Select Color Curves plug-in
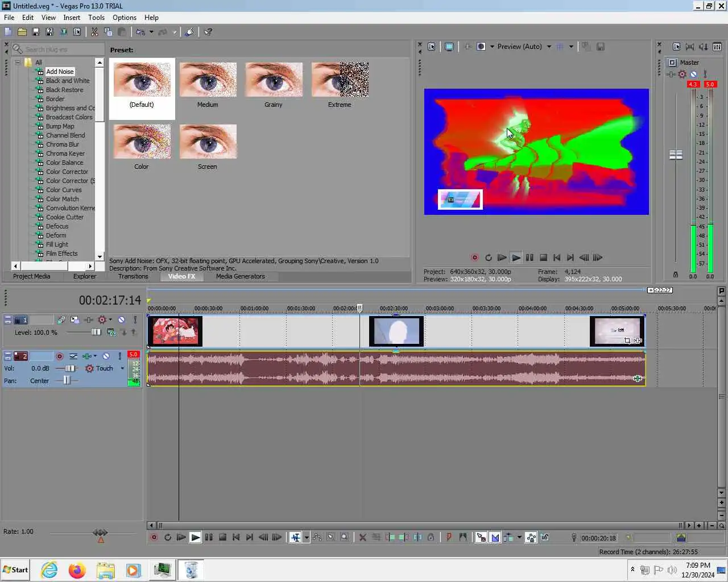 tap(64, 190)
